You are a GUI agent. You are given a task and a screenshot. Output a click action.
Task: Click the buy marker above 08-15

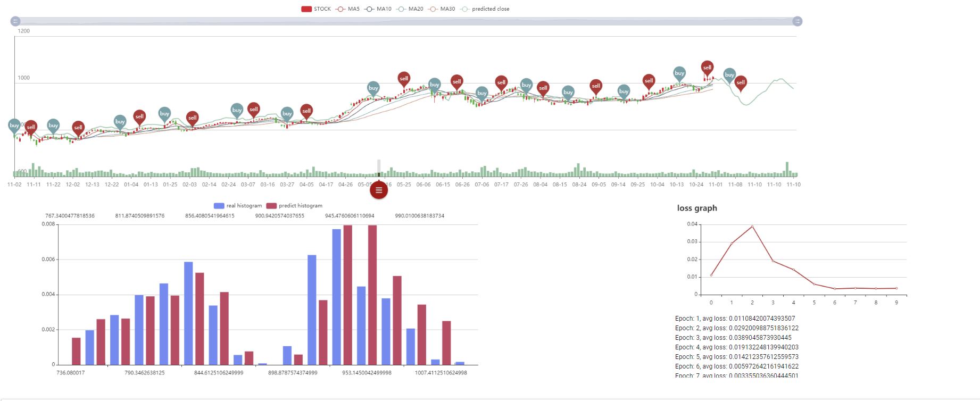[x=568, y=93]
